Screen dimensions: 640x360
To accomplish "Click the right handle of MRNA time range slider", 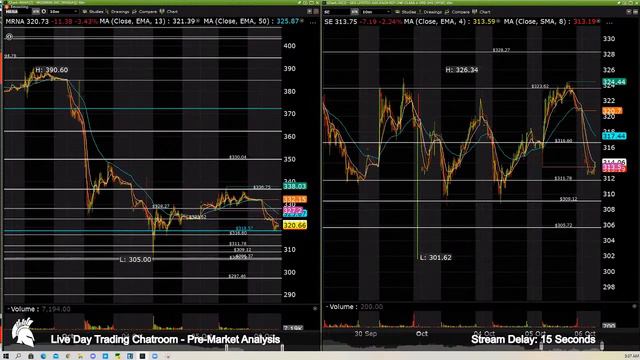I will pyautogui.click(x=282, y=347).
